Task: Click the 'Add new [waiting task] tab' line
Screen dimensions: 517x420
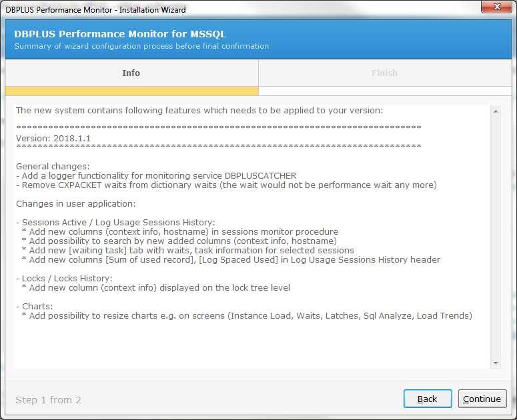Action: (x=188, y=251)
